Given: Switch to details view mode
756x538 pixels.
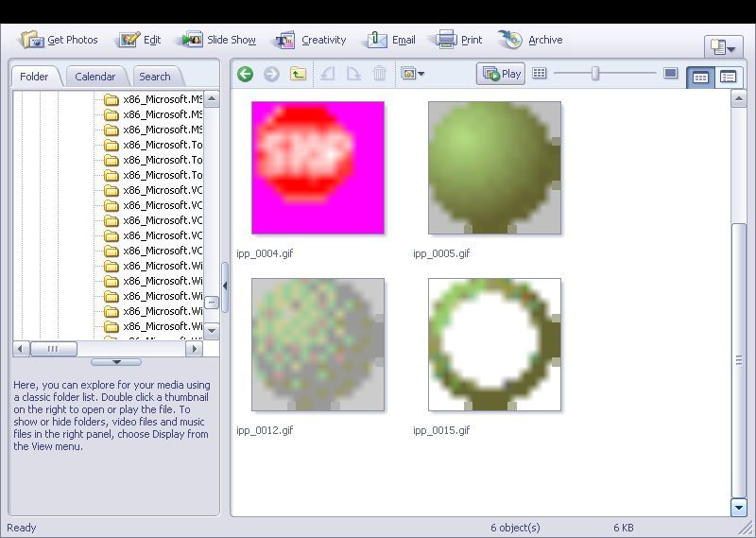Looking at the screenshot, I should point(728,77).
